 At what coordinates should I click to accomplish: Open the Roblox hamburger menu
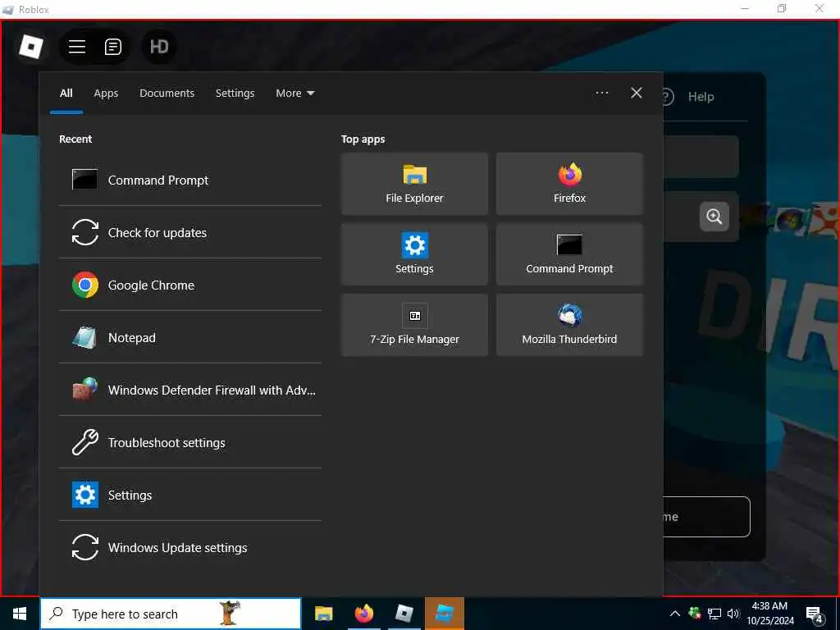tap(77, 47)
